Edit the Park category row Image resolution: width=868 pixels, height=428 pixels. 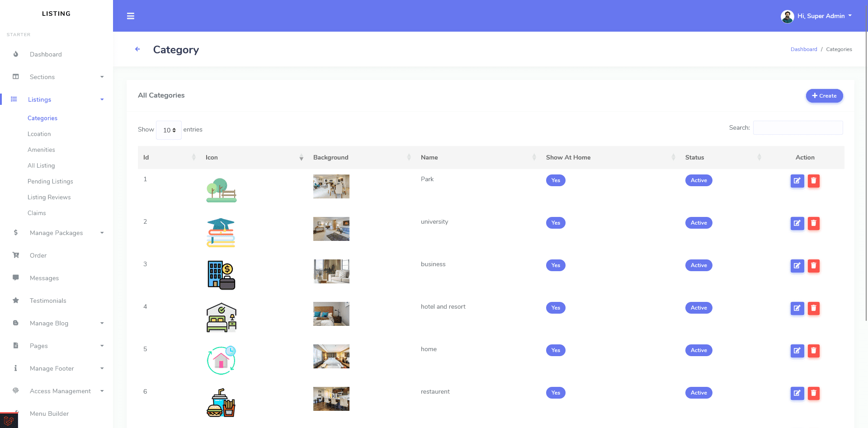pos(797,181)
